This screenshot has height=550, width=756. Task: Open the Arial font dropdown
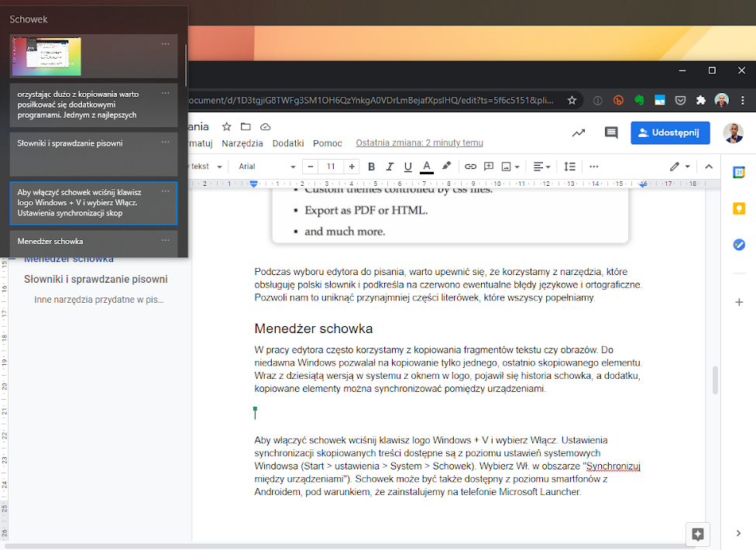coord(267,167)
